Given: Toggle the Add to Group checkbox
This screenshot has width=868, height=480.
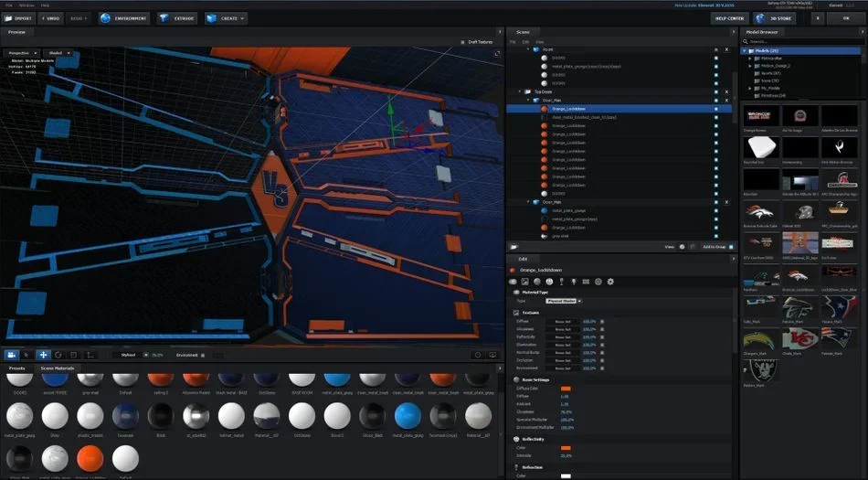Looking at the screenshot, I should (x=731, y=247).
